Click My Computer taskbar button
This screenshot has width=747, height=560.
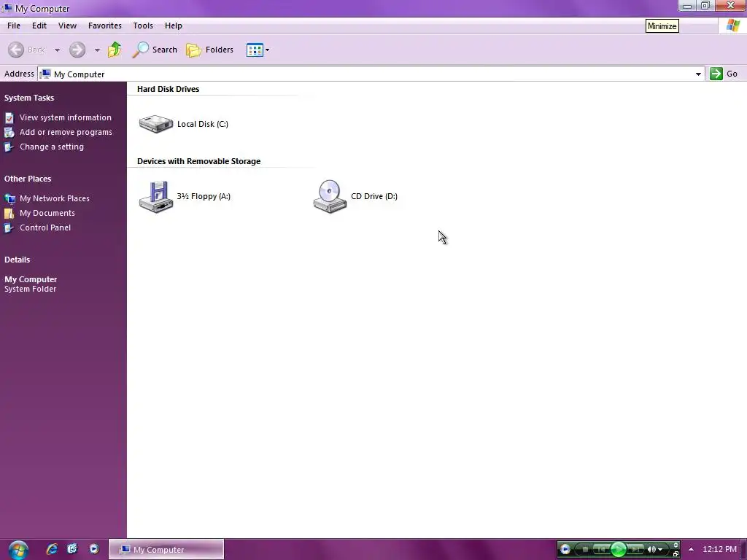166,549
